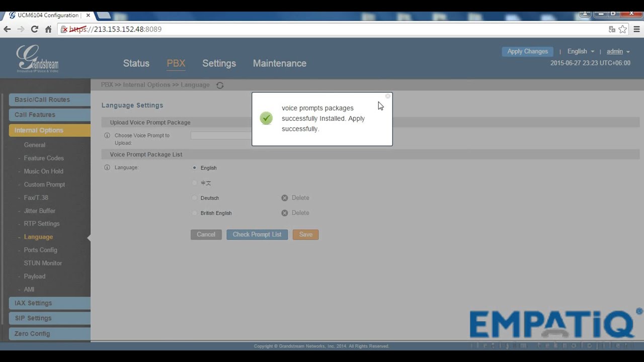This screenshot has width=644, height=362.
Task: Open Payload in the sidebar
Action: tap(35, 277)
